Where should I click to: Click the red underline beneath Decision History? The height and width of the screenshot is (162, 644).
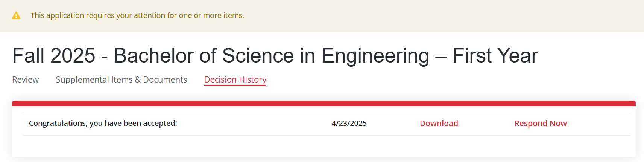235,86
